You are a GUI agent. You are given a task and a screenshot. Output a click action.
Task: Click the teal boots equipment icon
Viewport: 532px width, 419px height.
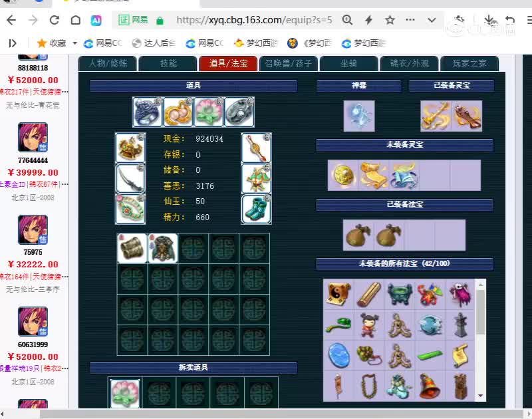click(256, 209)
